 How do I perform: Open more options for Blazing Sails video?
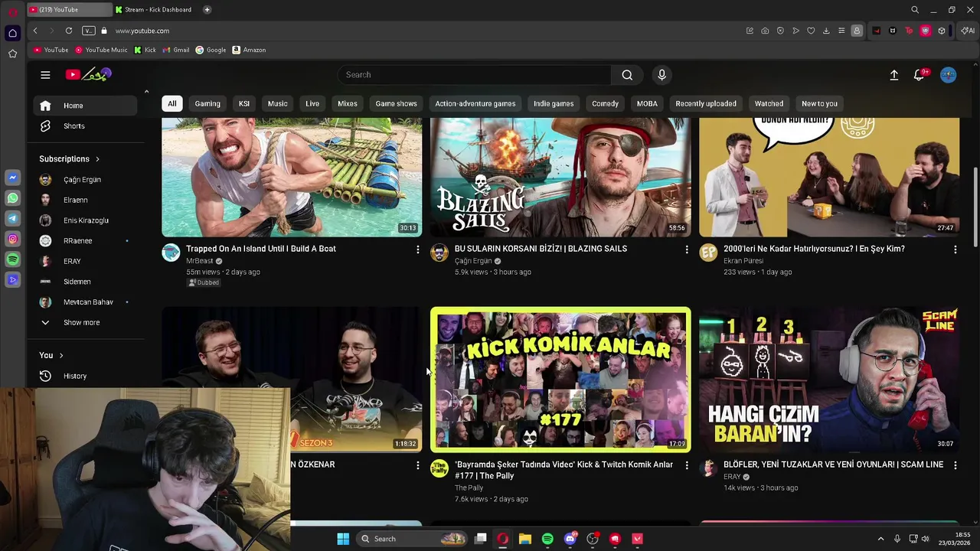686,249
